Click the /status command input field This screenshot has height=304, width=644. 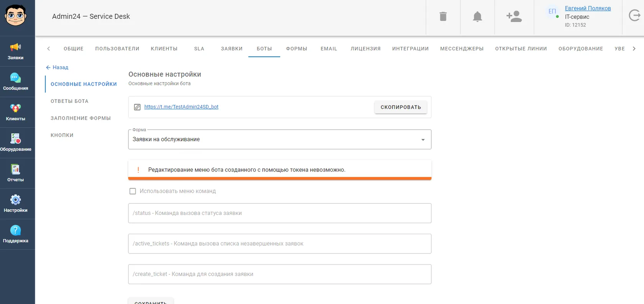(280, 213)
